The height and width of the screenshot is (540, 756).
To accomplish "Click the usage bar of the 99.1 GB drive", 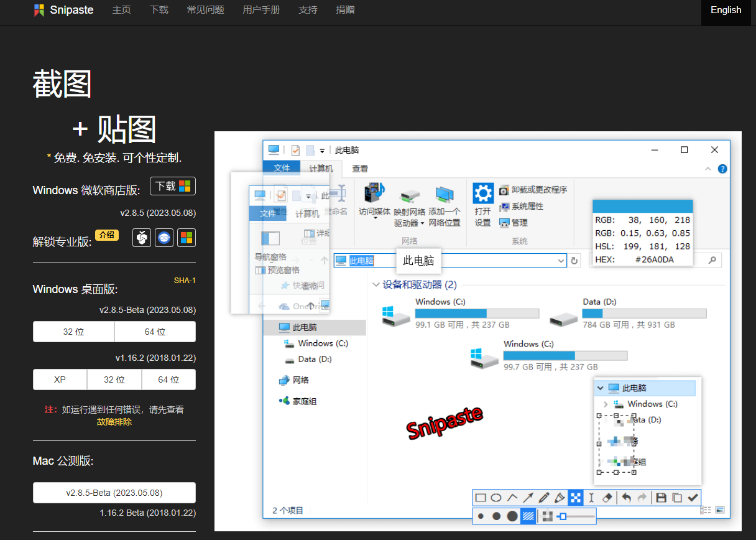I will pos(477,313).
